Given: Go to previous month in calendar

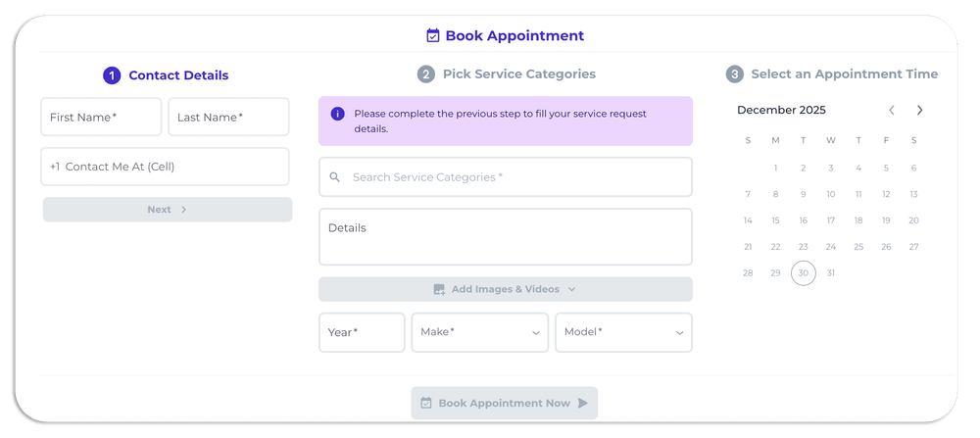Looking at the screenshot, I should click(x=892, y=111).
